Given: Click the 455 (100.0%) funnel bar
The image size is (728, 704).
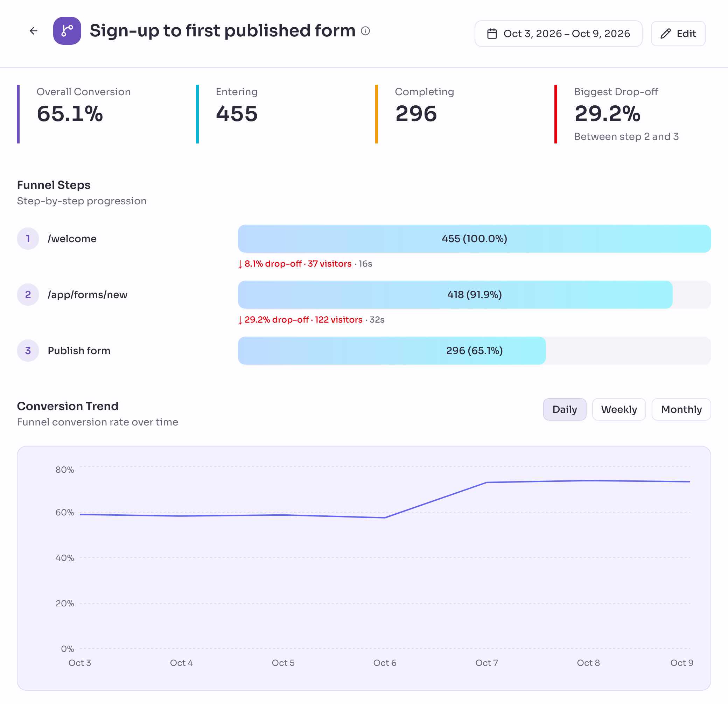Looking at the screenshot, I should pos(474,238).
